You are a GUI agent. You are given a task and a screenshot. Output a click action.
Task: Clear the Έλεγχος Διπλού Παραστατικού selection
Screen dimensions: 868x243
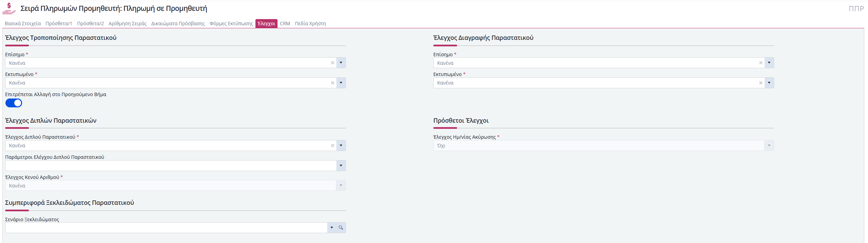[333, 146]
